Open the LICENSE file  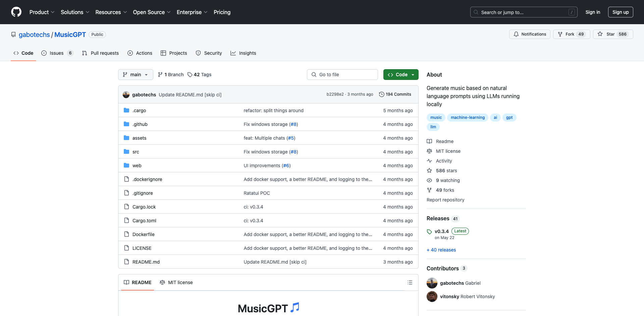click(142, 248)
